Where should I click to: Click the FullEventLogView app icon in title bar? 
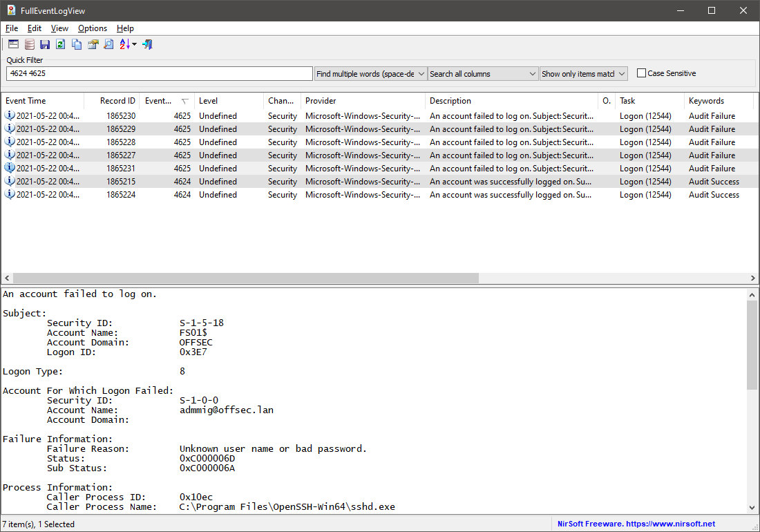[11, 10]
